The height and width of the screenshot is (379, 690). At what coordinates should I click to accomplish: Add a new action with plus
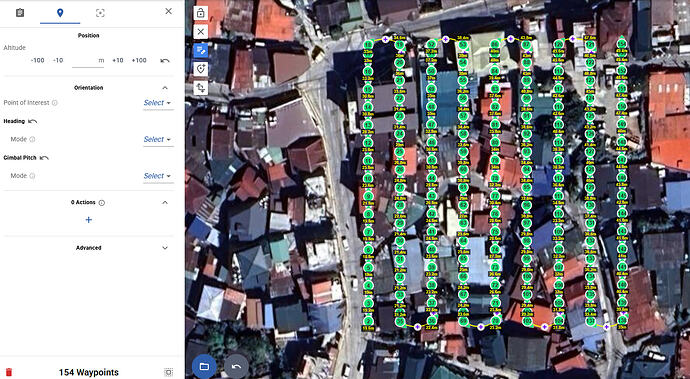pos(88,220)
